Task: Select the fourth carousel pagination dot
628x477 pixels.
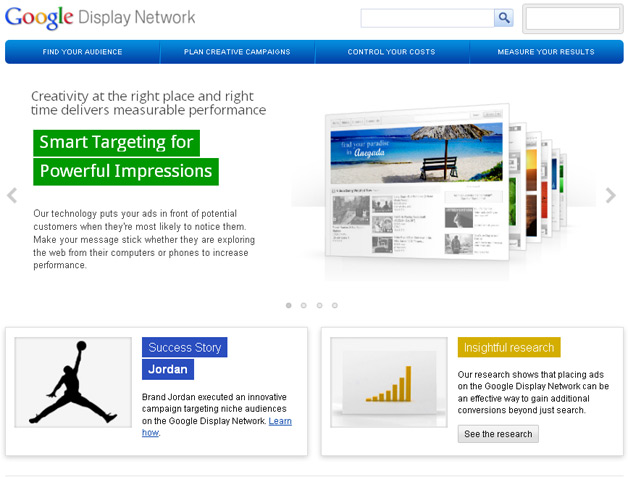Action: (334, 305)
